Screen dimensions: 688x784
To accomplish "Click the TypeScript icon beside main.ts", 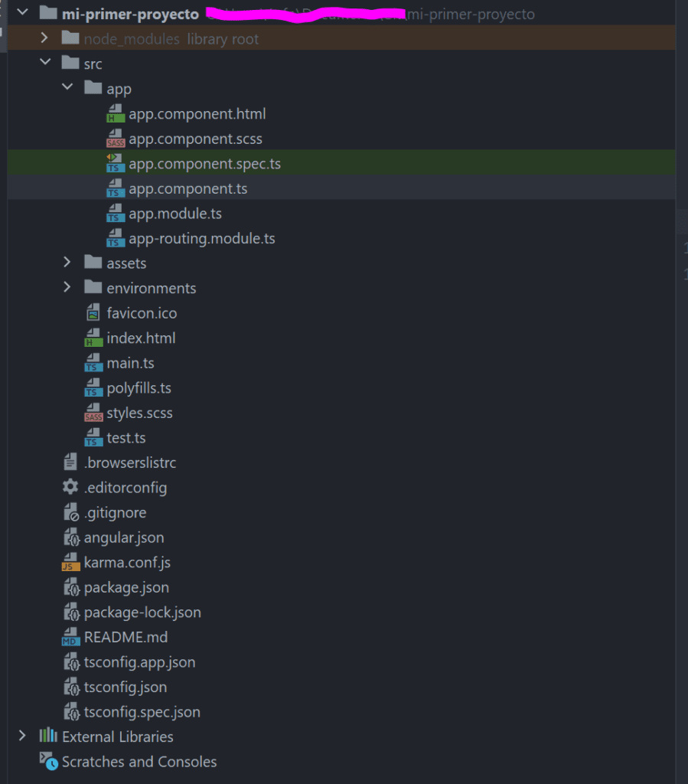I will pos(92,362).
